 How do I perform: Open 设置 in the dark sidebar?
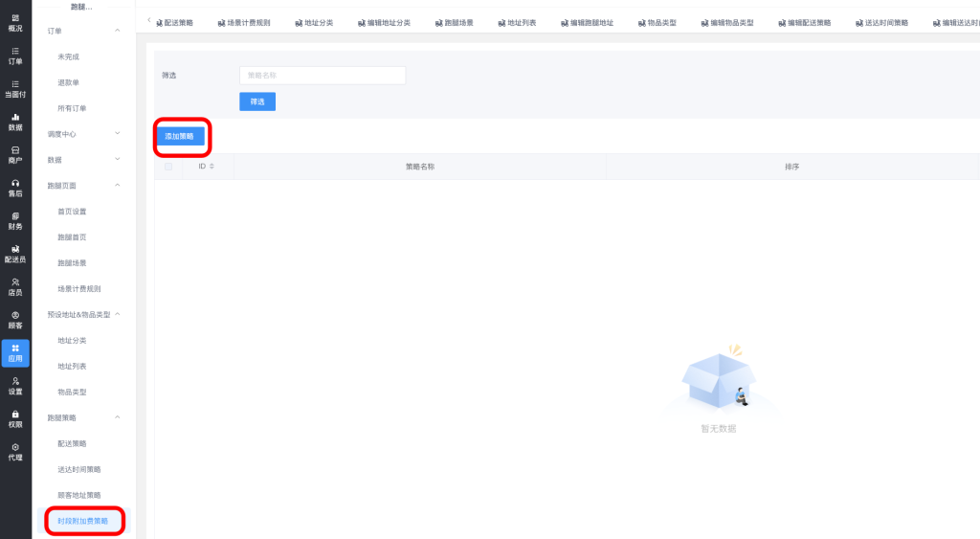[x=15, y=386]
